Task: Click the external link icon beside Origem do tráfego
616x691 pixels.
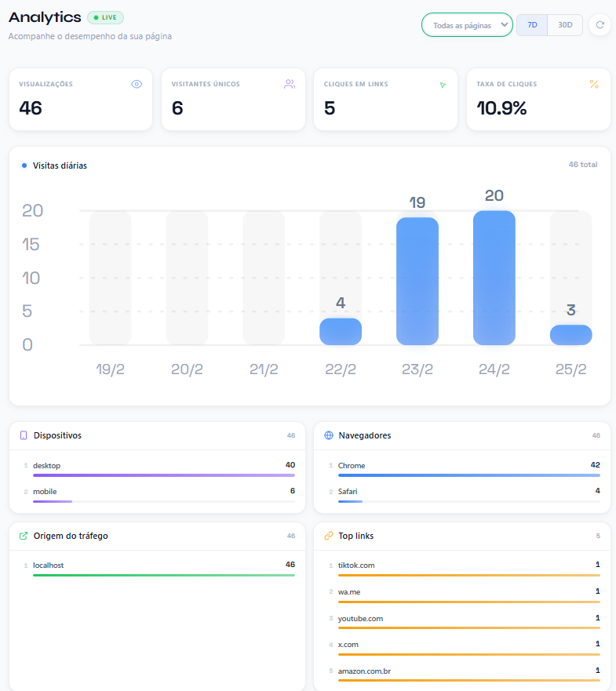Action: pos(24,536)
